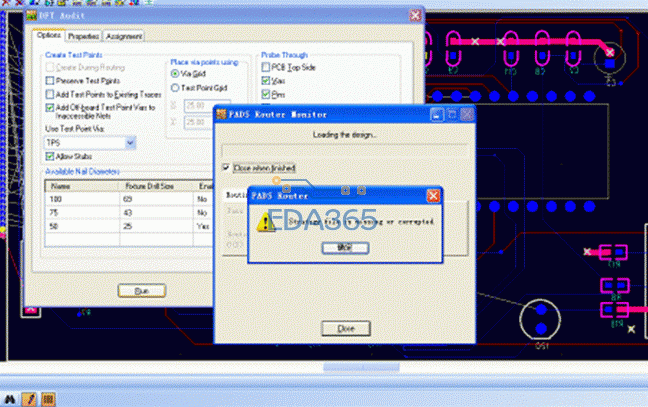
Task: Toggle the Allow Stubs checkbox
Action: pyautogui.click(x=50, y=156)
